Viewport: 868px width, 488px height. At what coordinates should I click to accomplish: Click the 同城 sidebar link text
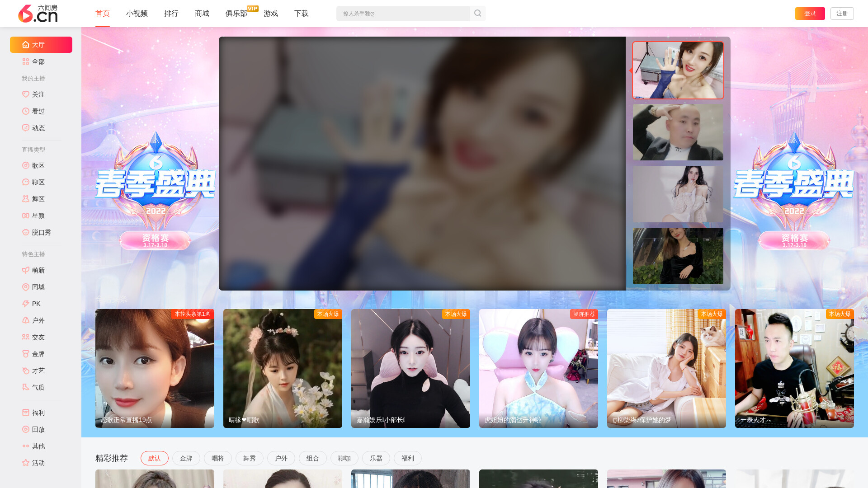[x=38, y=287]
